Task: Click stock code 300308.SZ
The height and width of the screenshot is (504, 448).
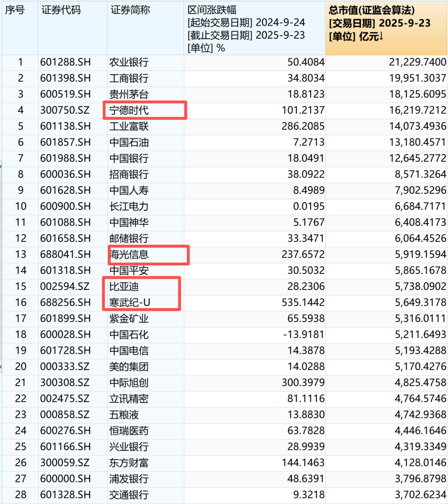Action: point(65,383)
